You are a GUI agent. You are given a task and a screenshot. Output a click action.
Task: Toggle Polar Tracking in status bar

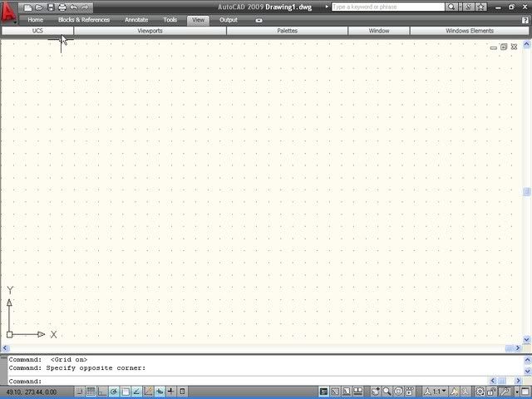coord(113,392)
